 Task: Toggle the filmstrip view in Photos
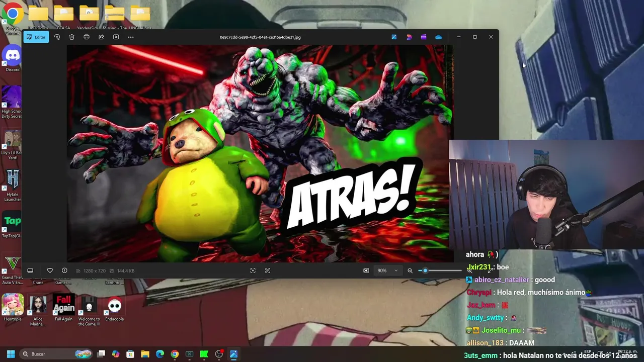pyautogui.click(x=30, y=270)
